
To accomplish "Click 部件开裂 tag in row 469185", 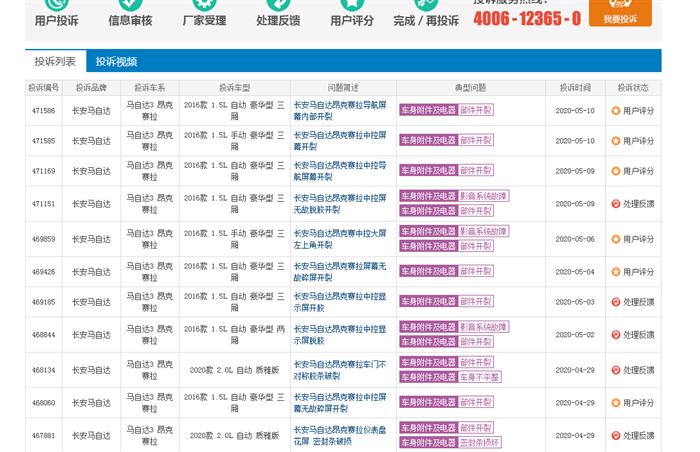I will (x=475, y=301).
